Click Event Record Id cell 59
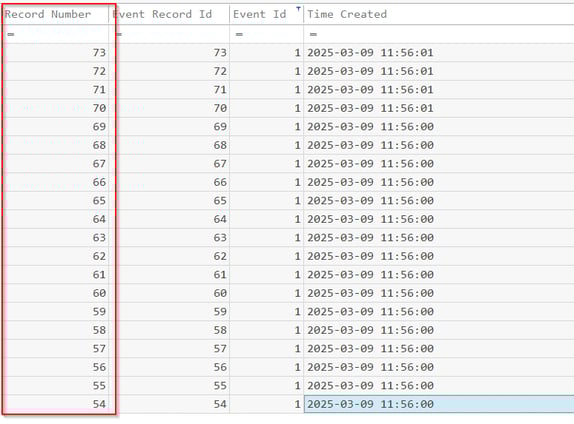 coord(169,312)
